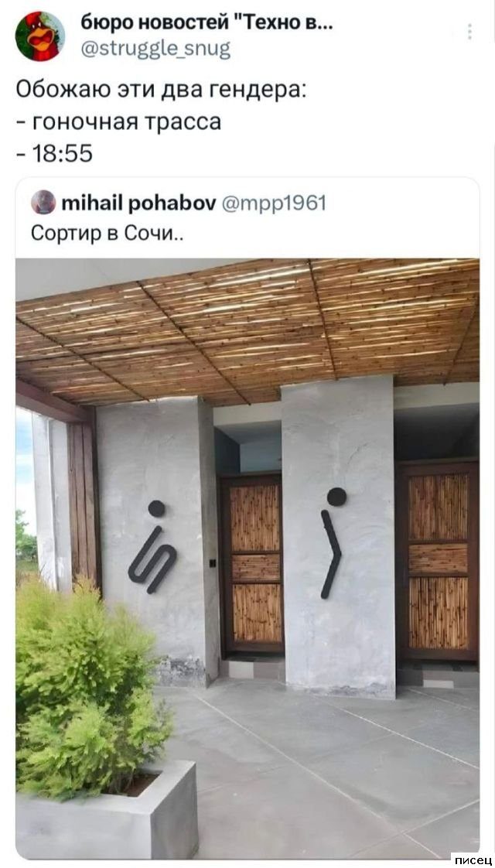The width and height of the screenshot is (495, 868).
Task: Click the left bamboo door in photo
Action: [x=252, y=562]
